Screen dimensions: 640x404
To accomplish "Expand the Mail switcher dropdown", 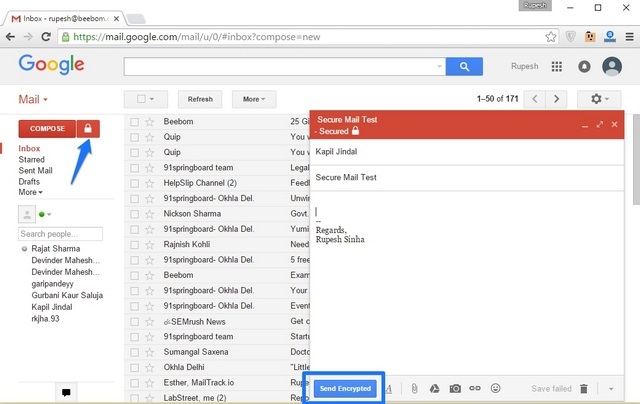I will [x=33, y=99].
